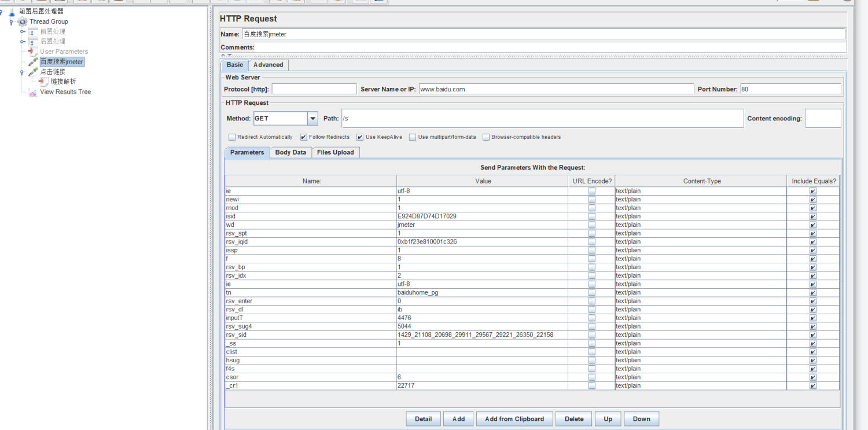Select the test plan flask icon
The width and height of the screenshot is (868, 430).
tap(12, 11)
